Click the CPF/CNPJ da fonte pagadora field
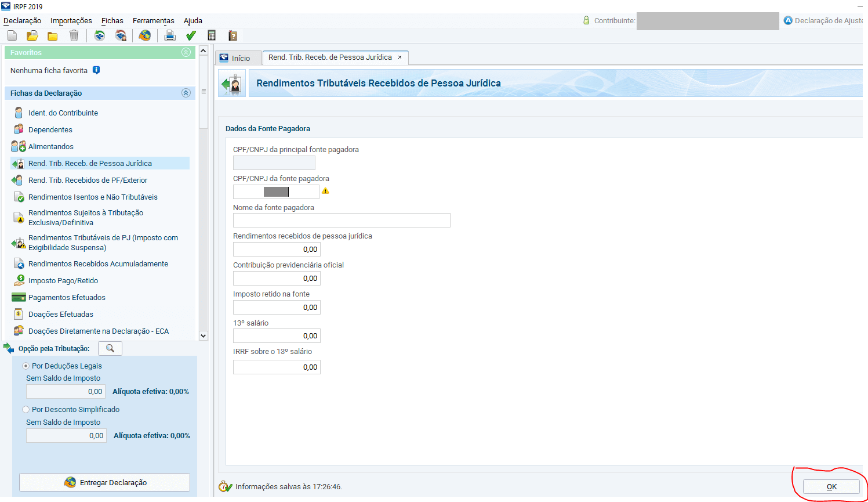The width and height of the screenshot is (868, 502). coord(276,192)
